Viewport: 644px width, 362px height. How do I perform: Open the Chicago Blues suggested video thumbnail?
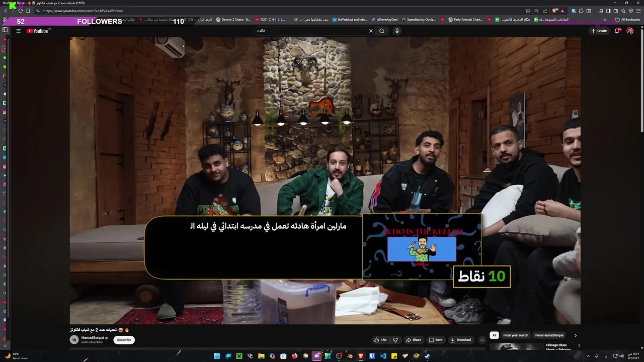pos(516,346)
